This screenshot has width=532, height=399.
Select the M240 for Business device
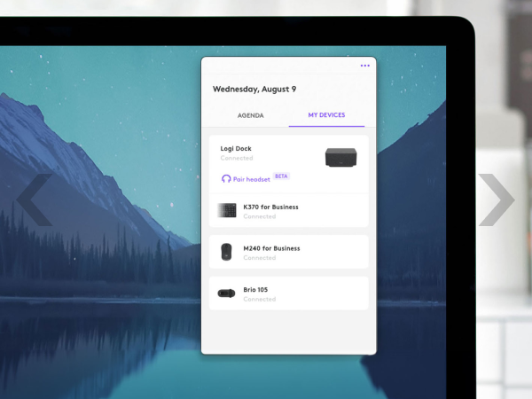289,252
